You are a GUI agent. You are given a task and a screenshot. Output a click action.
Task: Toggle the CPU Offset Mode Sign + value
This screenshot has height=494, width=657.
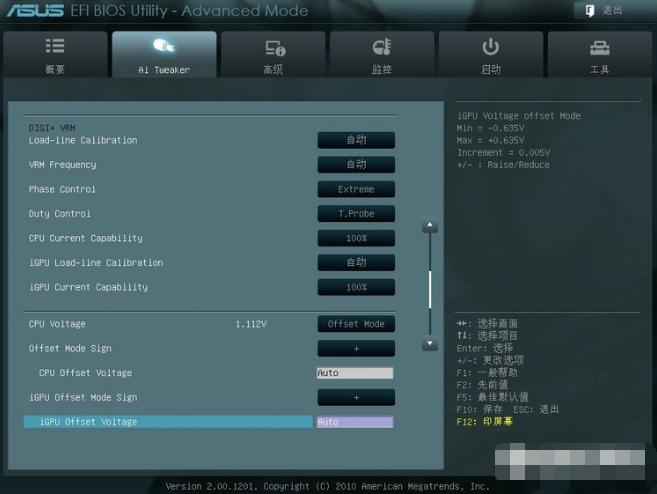click(x=356, y=349)
